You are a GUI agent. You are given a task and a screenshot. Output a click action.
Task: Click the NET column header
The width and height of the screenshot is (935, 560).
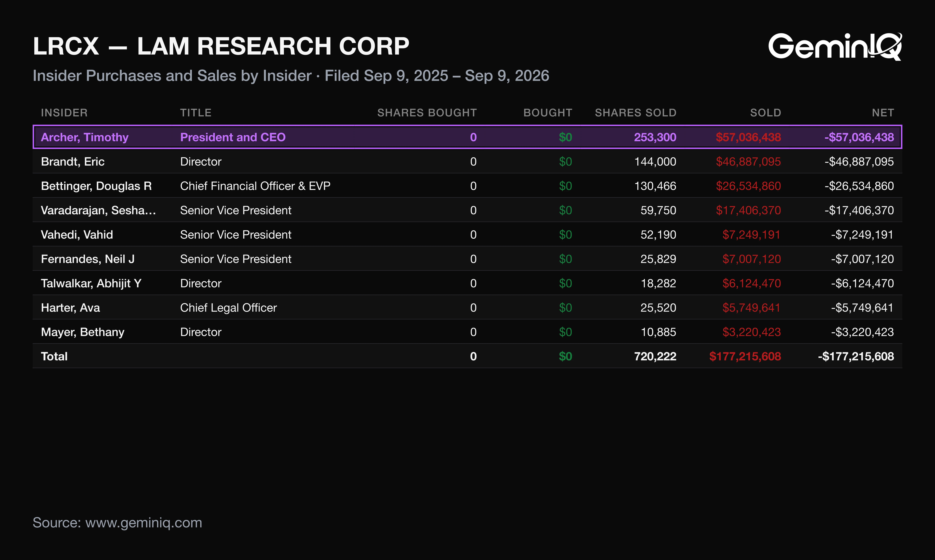[883, 112]
